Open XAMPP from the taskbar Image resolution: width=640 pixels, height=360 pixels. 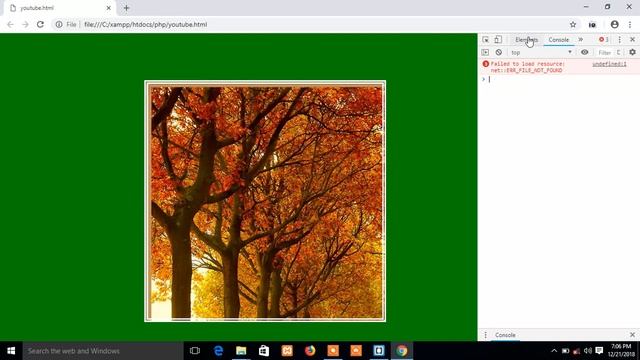point(287,351)
